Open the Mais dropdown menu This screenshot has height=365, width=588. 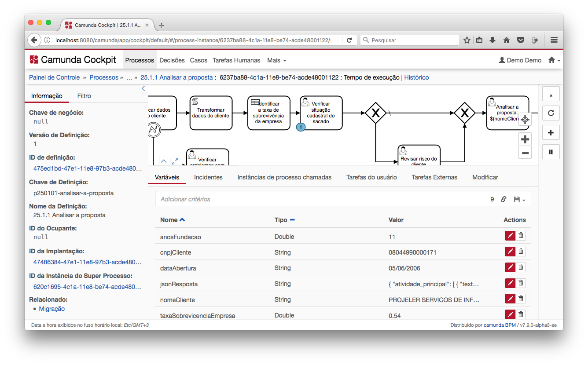[276, 60]
